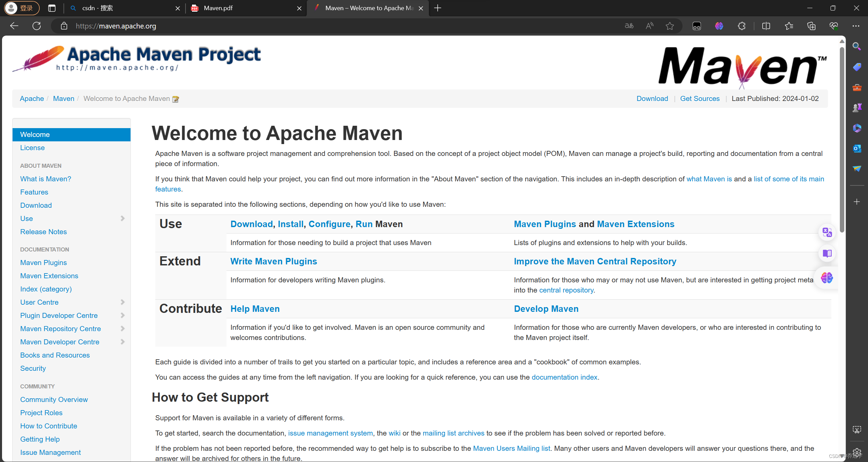This screenshot has height=462, width=868.
Task: Toggle the favorites star for this page
Action: tap(670, 26)
